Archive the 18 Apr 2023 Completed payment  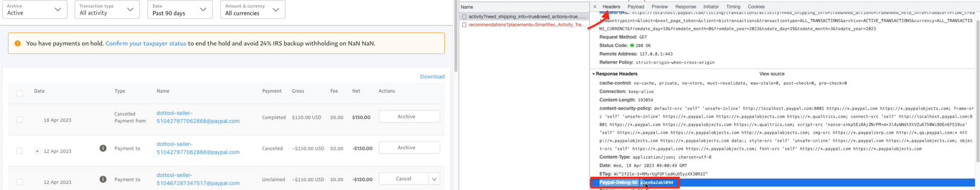click(409, 116)
